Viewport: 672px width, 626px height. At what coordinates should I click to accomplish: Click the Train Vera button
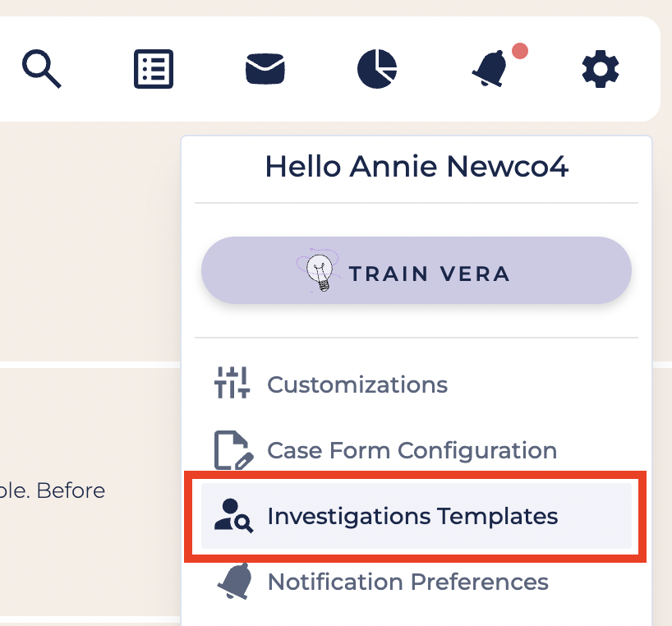pyautogui.click(x=417, y=270)
